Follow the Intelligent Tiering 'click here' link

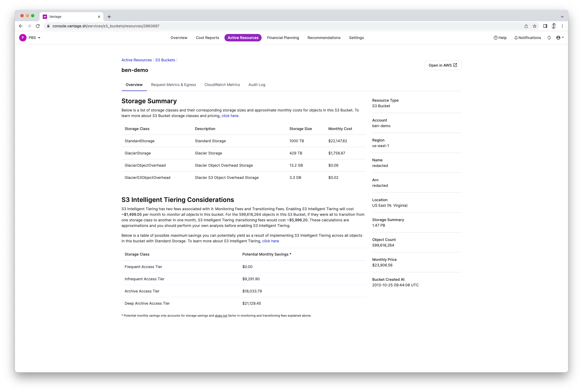(270, 241)
